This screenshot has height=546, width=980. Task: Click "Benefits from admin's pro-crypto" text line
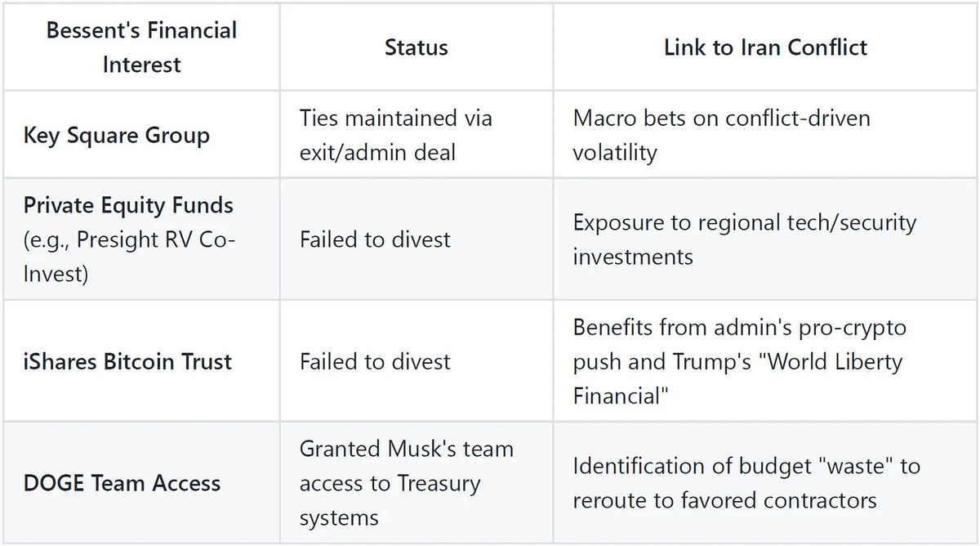(x=740, y=328)
